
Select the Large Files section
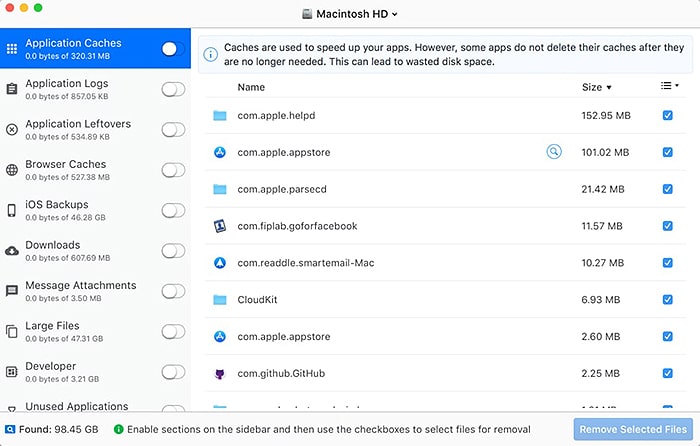(x=95, y=332)
